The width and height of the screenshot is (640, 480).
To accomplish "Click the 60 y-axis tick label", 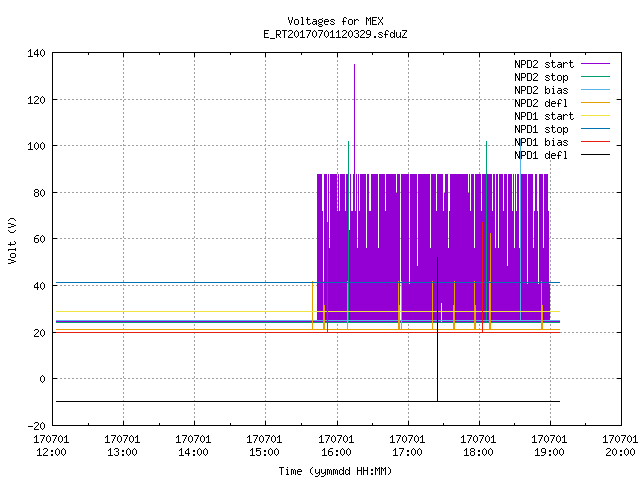I will coord(39,239).
